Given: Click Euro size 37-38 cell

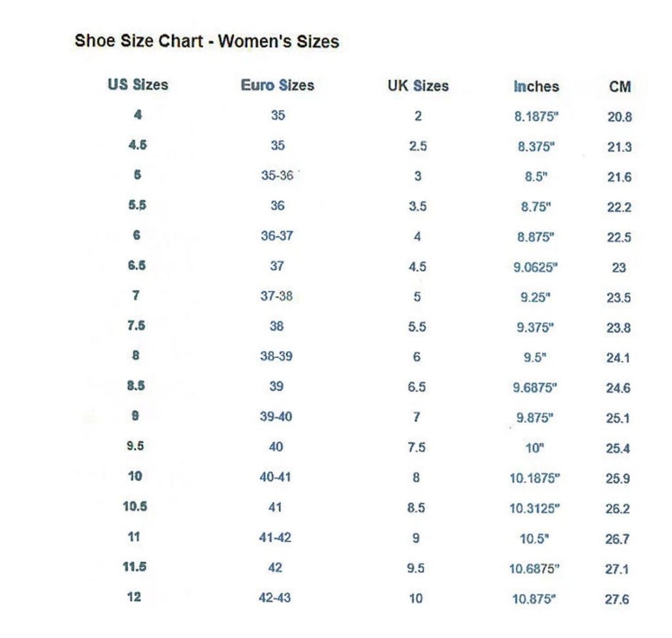Looking at the screenshot, I should tap(276, 296).
